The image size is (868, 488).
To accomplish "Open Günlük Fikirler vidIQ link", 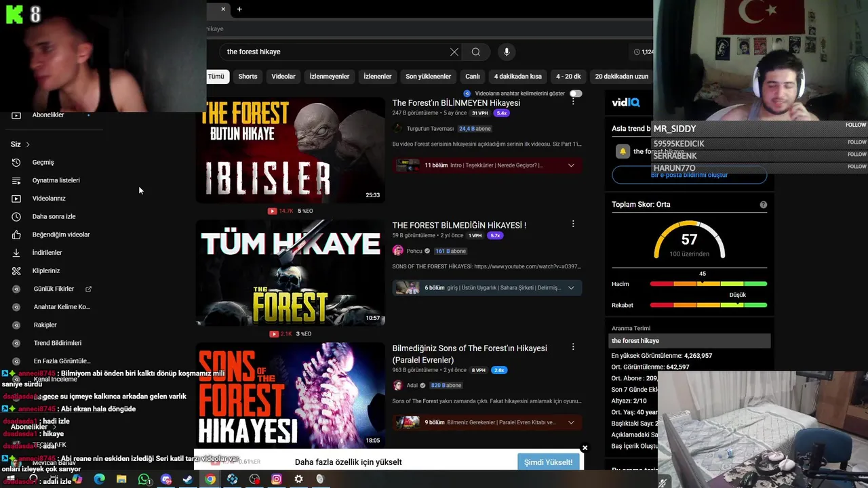I will tap(54, 289).
